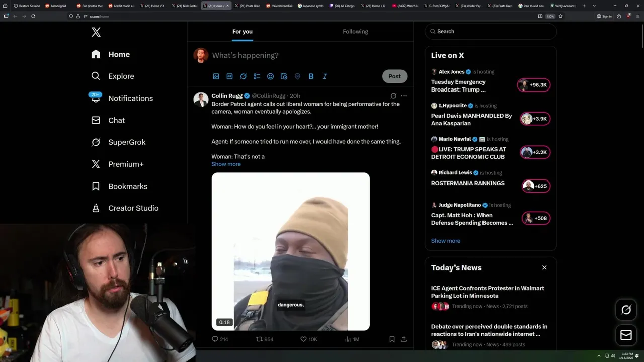Repost the Collin Rugg post
The width and height of the screenshot is (644, 362).
[265, 339]
